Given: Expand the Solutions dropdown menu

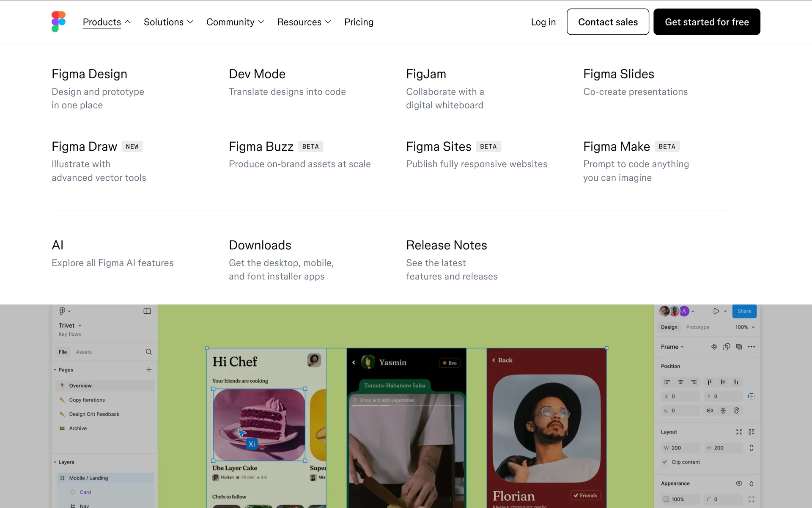Looking at the screenshot, I should 168,22.
